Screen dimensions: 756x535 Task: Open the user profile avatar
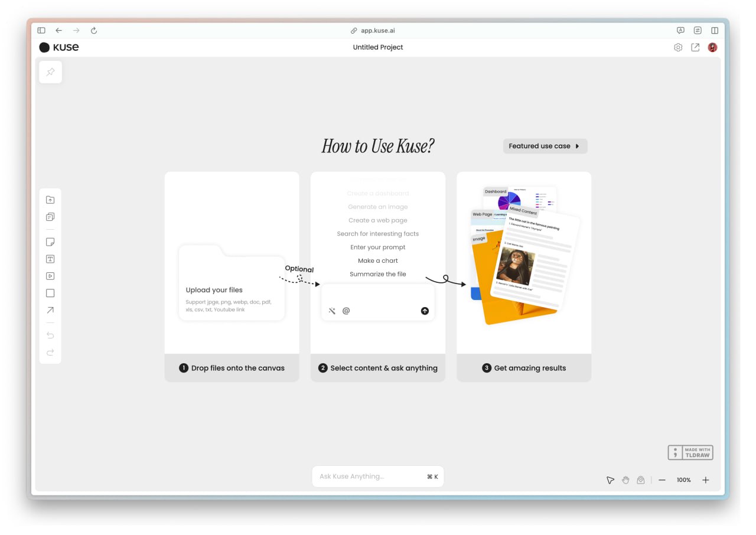click(x=713, y=47)
